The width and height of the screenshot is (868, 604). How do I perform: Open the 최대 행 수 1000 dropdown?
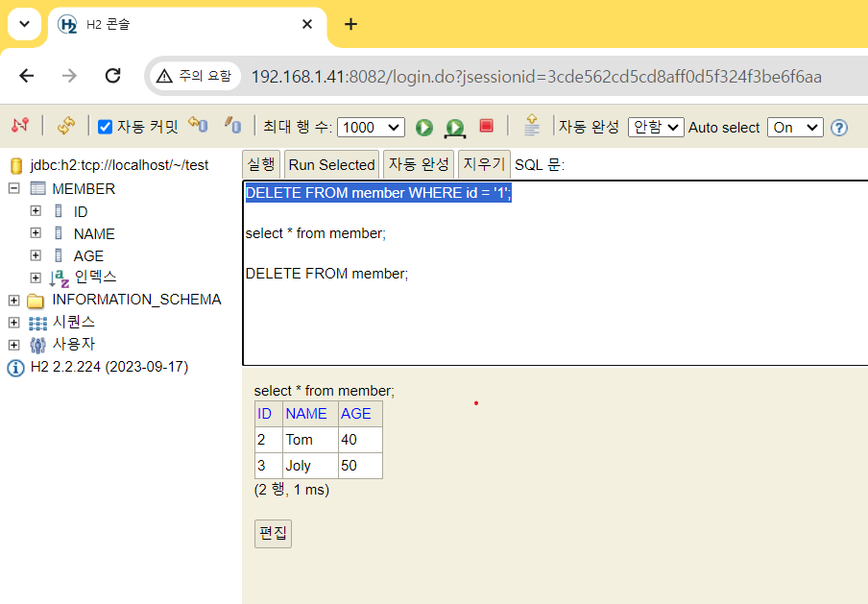click(x=371, y=128)
